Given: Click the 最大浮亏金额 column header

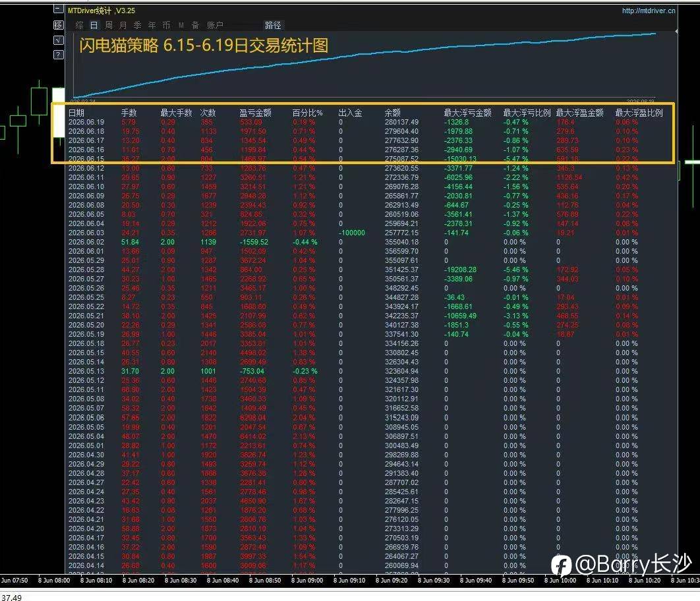Looking at the screenshot, I should point(467,113).
